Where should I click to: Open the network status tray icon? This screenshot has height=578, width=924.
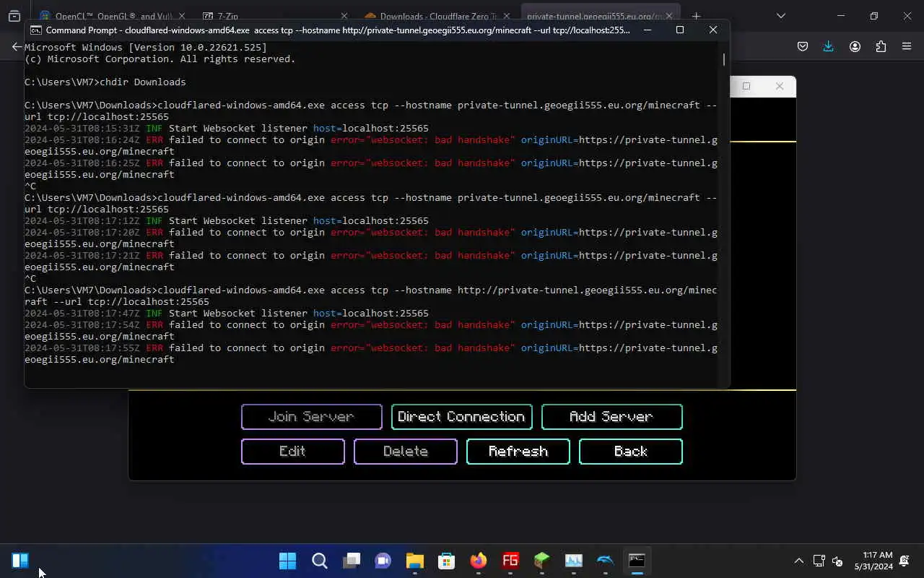pos(819,561)
